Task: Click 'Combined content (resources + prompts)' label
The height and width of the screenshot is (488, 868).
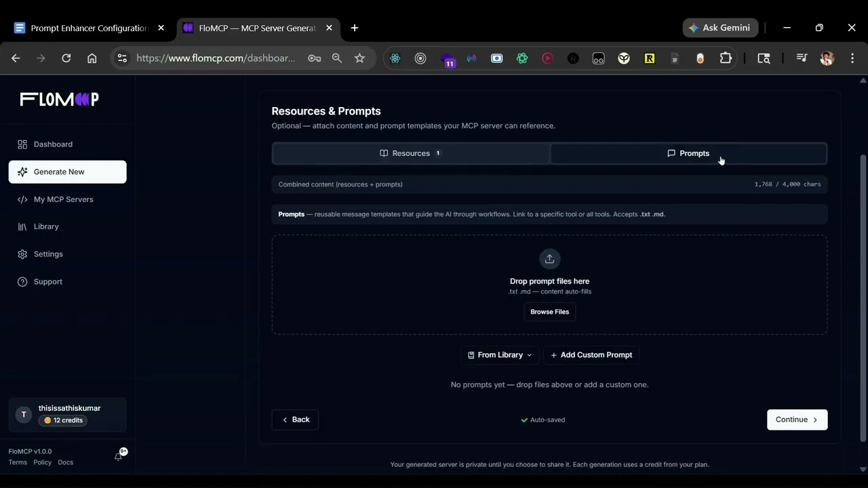Action: [340, 184]
